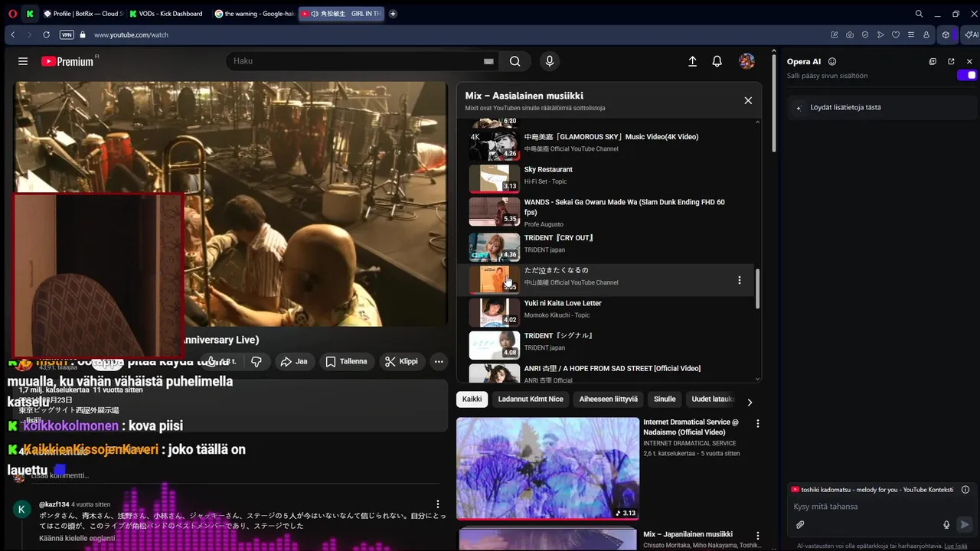Select the Kaikki filter chip
Screen dimensions: 980x551
pyautogui.click(x=472, y=399)
